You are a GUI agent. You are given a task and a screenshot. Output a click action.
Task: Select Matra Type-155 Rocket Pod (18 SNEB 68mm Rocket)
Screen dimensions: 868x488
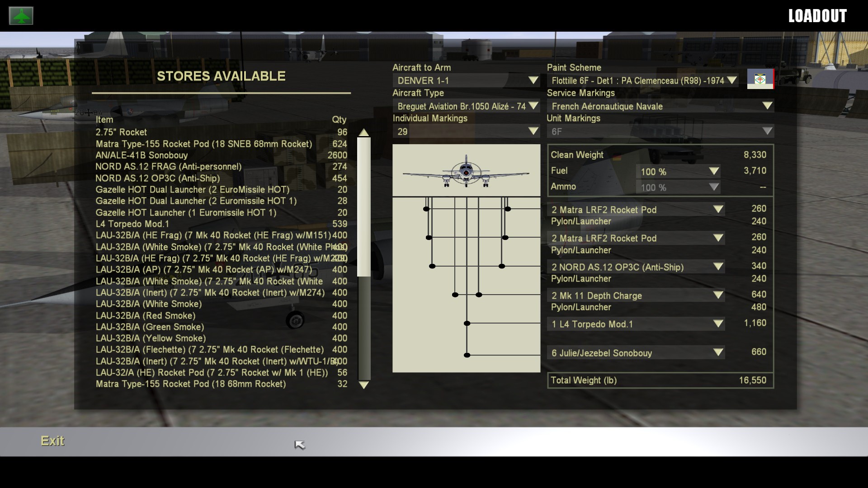click(x=222, y=144)
